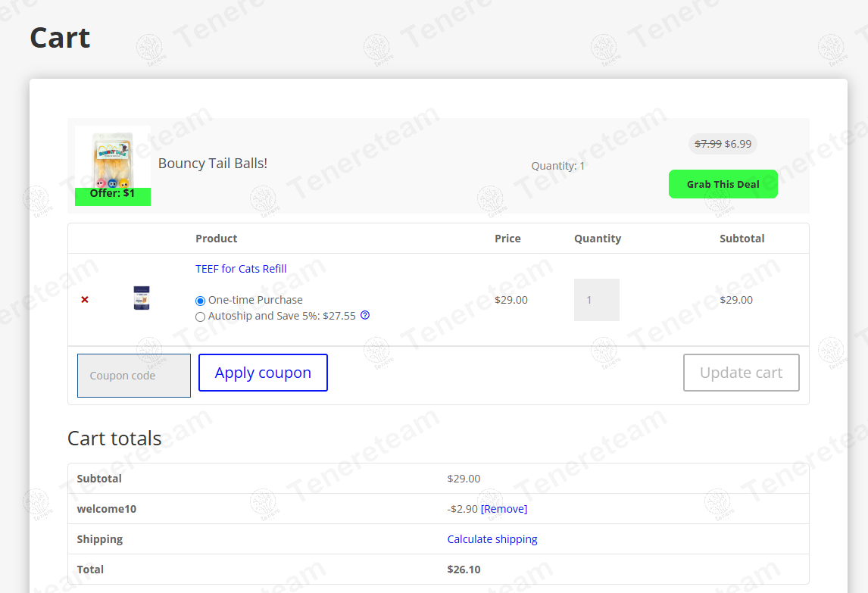Screen dimensions: 868x593
Task: Select the One-time Purchase option
Action: coord(201,301)
